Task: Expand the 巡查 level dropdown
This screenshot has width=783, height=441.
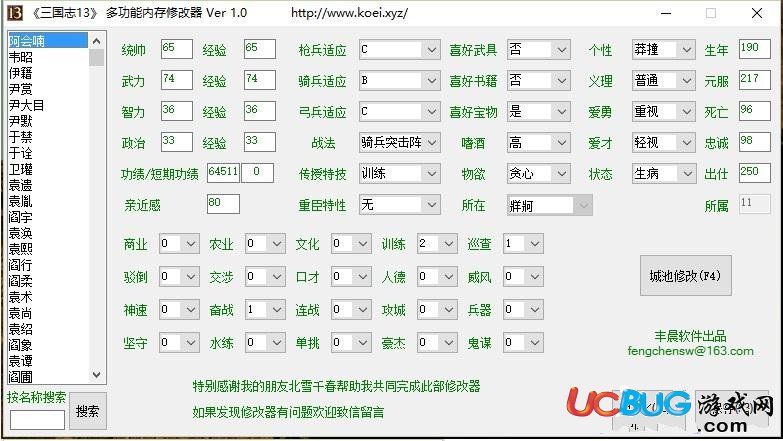Action: [x=523, y=244]
